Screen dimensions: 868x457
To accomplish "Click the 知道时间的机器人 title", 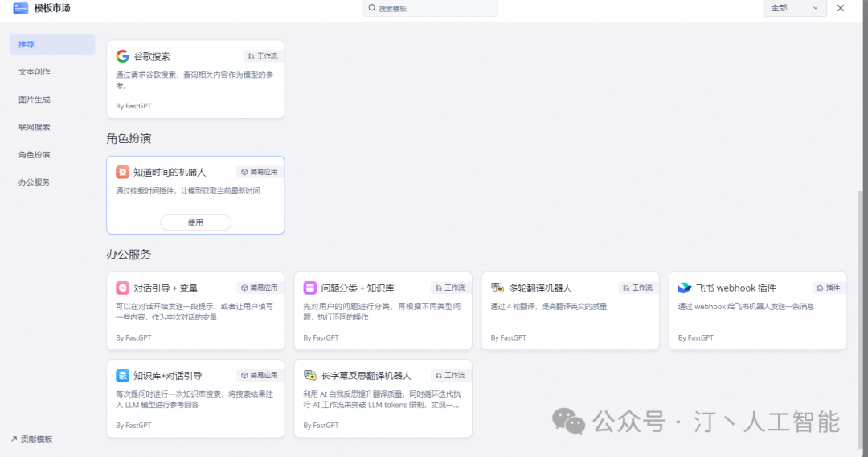I will [x=170, y=172].
